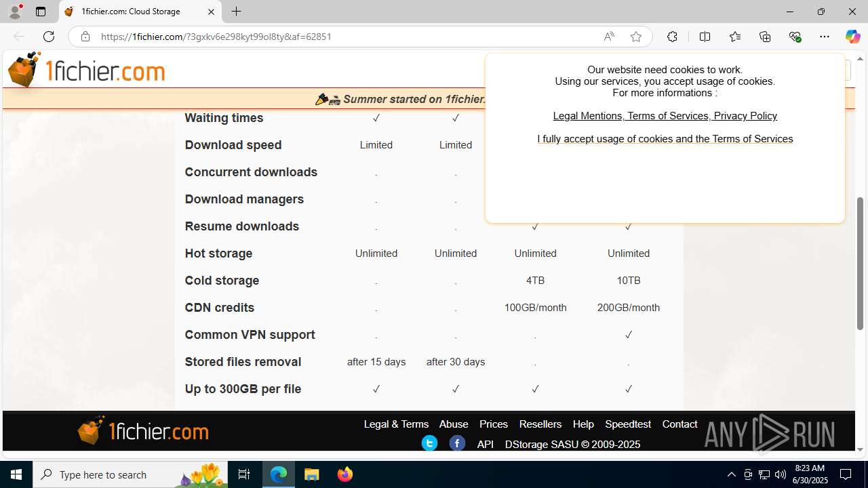Viewport: 868px width, 488px height.
Task: Open the Contact footer link
Action: [x=679, y=424]
